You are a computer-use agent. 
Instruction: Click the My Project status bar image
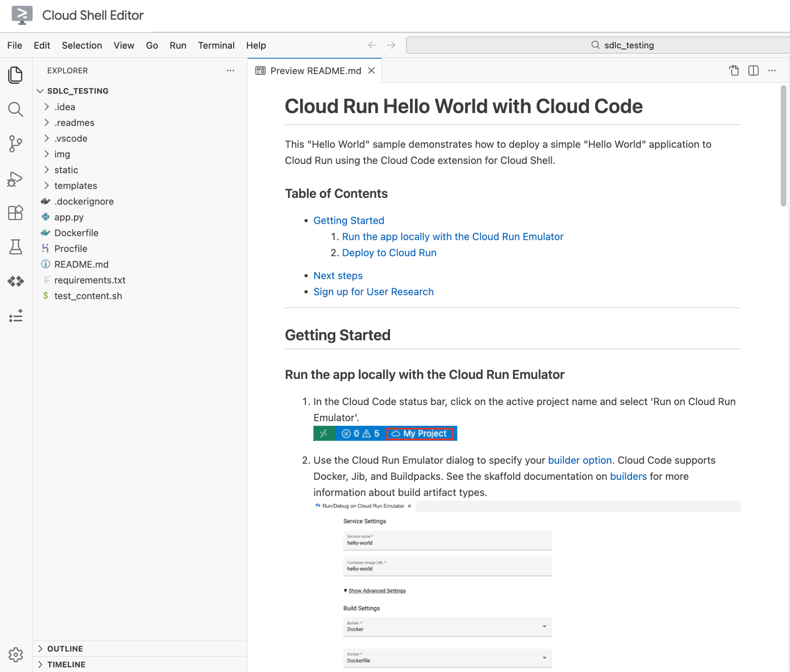click(385, 434)
